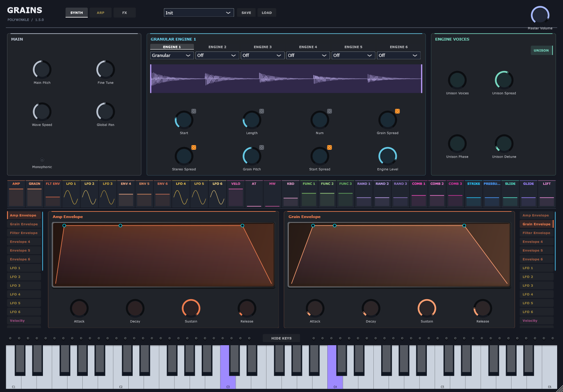Select the LIFT modulation source tile
Viewport: 563px width, 392px height.
[547, 193]
